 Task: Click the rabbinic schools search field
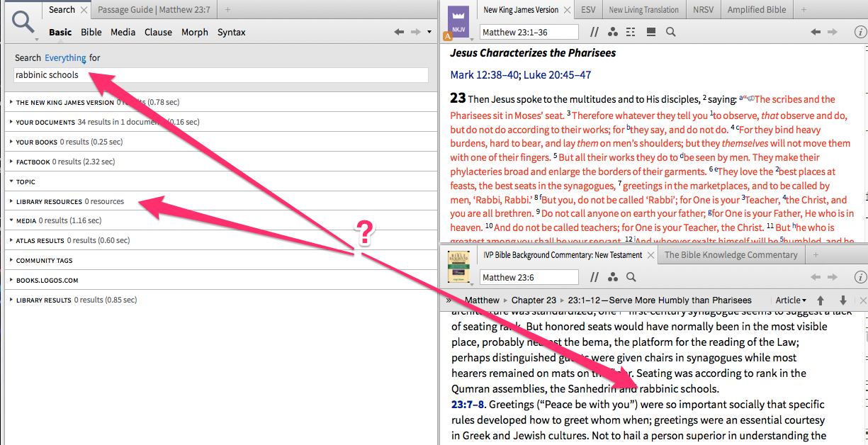click(221, 75)
